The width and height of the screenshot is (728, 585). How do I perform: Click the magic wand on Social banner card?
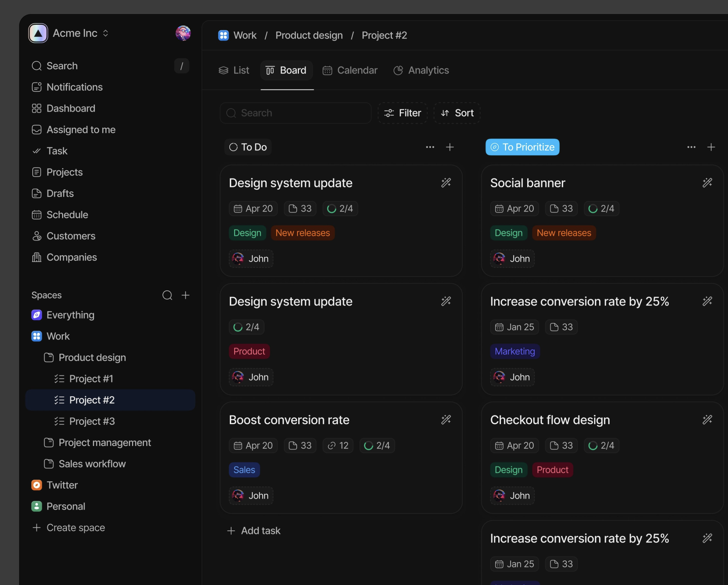click(707, 183)
